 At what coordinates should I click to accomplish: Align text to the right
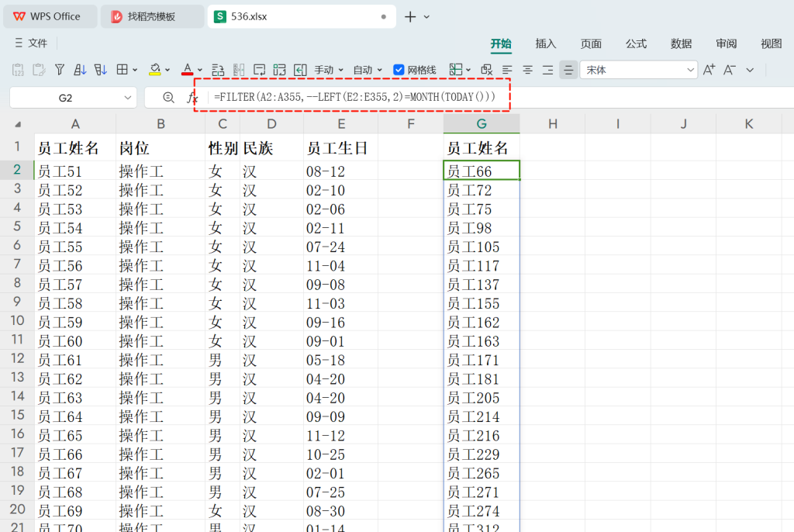[548, 70]
